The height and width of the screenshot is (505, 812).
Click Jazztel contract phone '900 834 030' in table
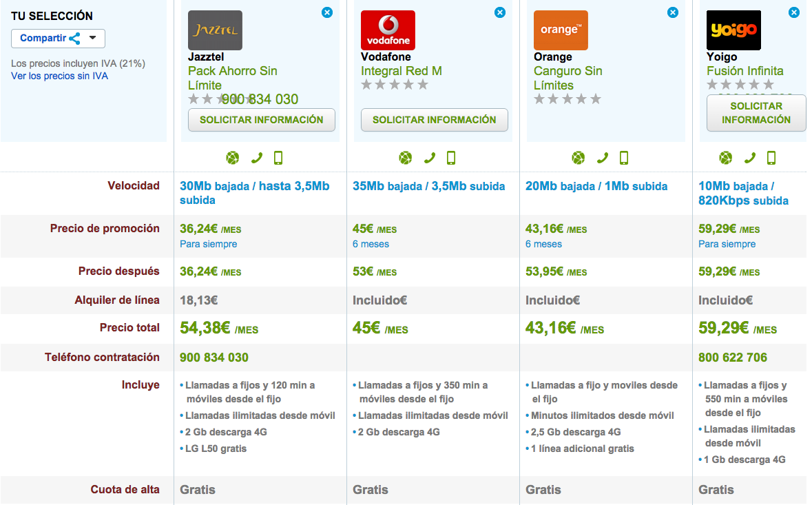(214, 358)
